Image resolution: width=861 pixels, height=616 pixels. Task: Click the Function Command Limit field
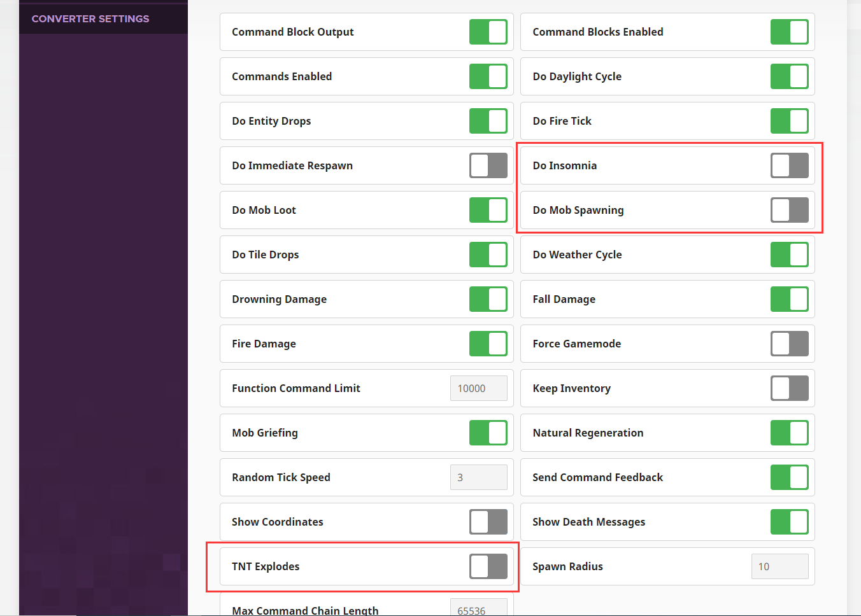[x=479, y=388]
